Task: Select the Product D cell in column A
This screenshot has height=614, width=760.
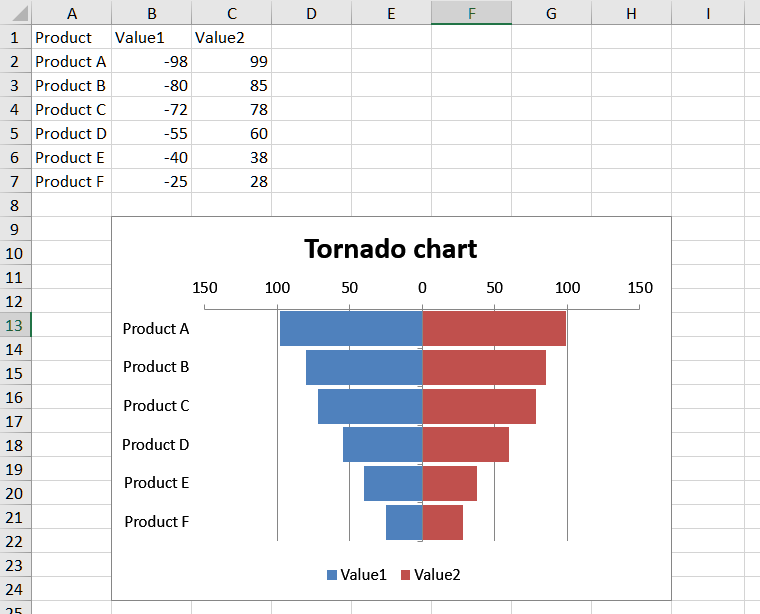Action: pyautogui.click(x=71, y=133)
